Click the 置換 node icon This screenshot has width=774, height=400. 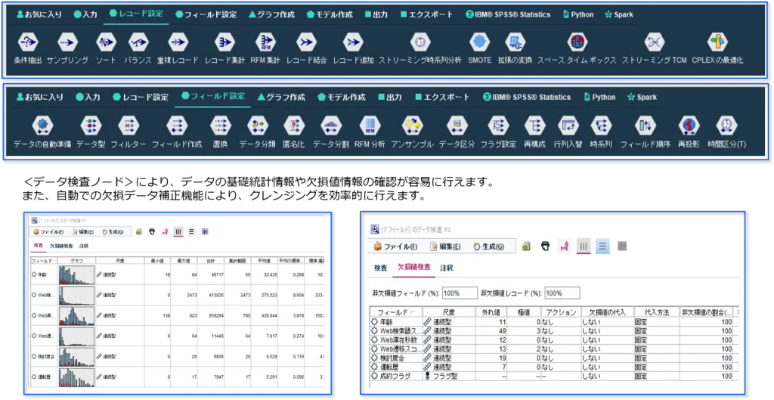click(220, 126)
